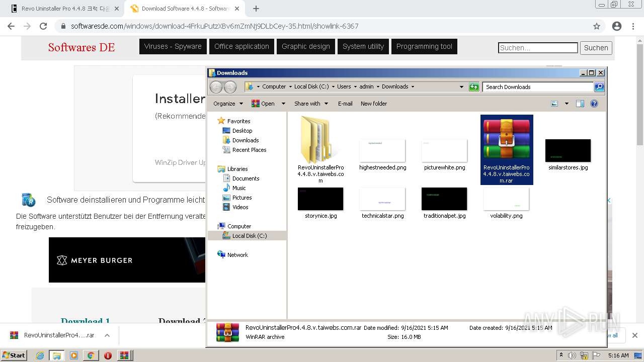Open System utility site menu
644x362 pixels.
363,46
